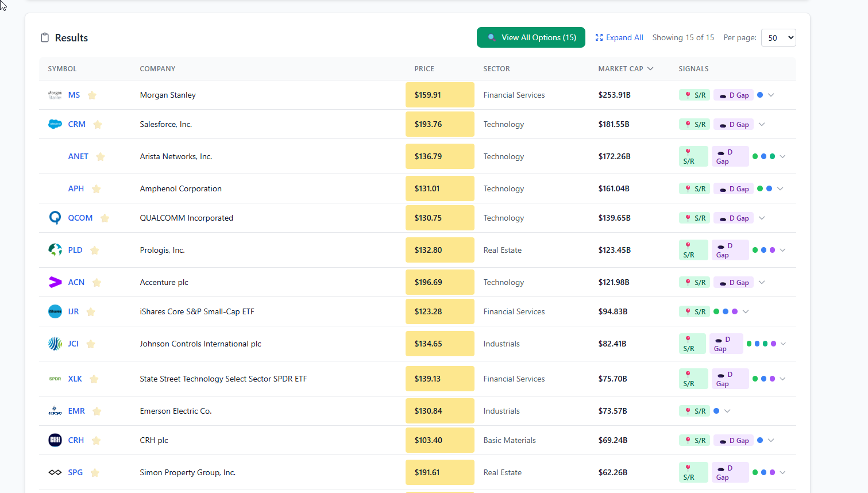Click the Emerson logo icon
This screenshot has width=868, height=493.
55,411
